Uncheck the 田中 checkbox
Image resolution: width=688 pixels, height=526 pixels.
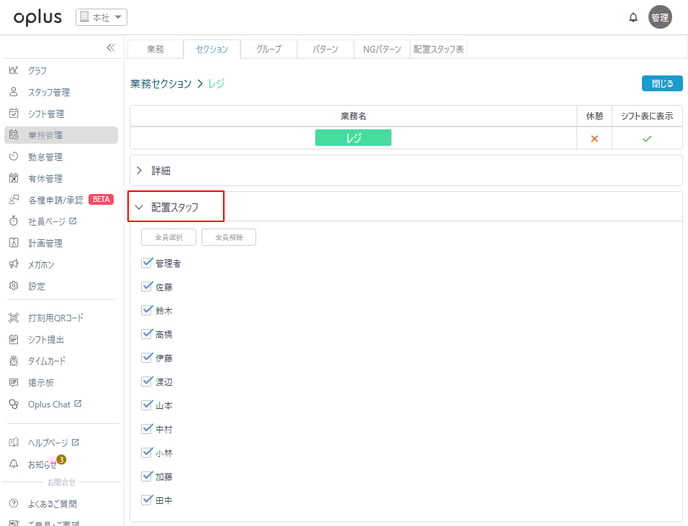(x=147, y=499)
